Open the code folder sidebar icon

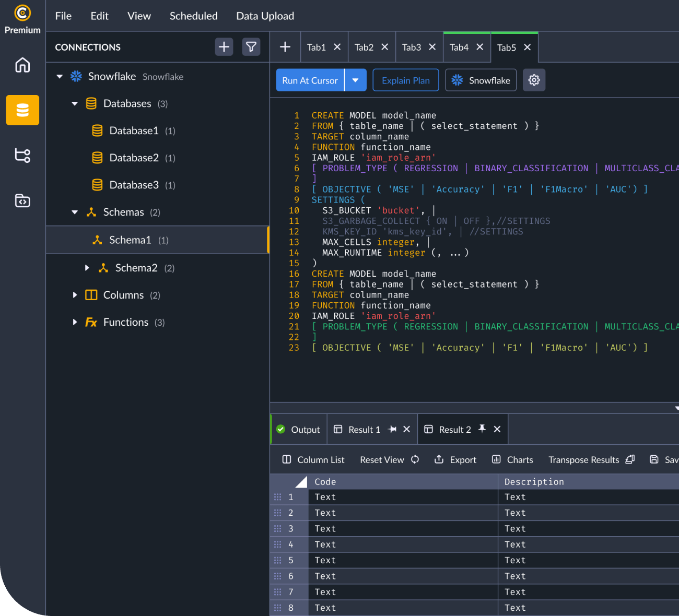coord(22,200)
